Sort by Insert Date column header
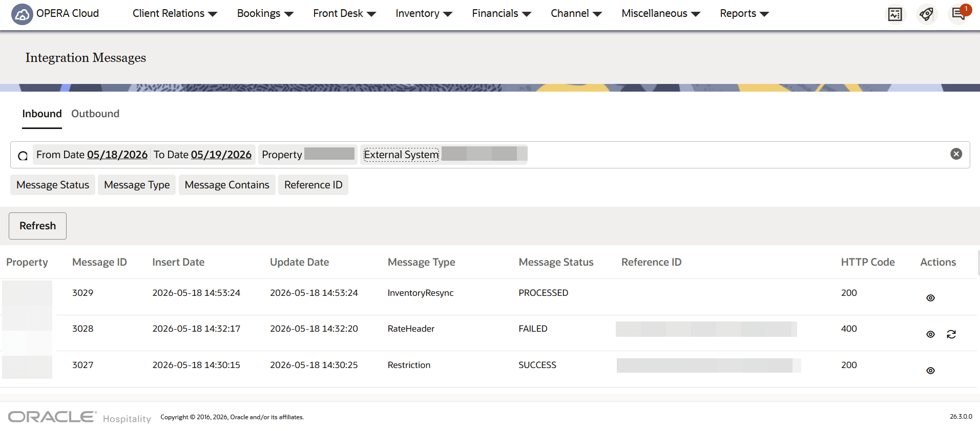Image resolution: width=980 pixels, height=431 pixels. [x=178, y=262]
